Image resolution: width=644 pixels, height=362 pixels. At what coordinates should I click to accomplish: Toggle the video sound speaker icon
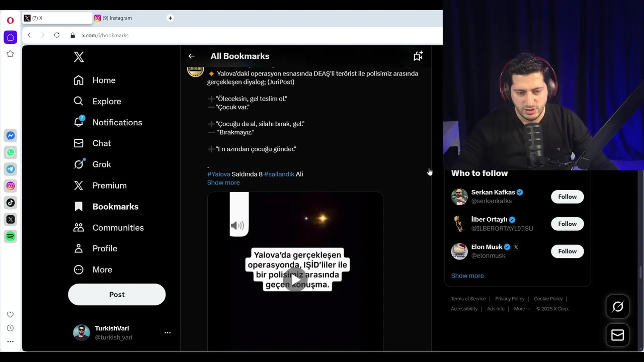click(x=237, y=226)
